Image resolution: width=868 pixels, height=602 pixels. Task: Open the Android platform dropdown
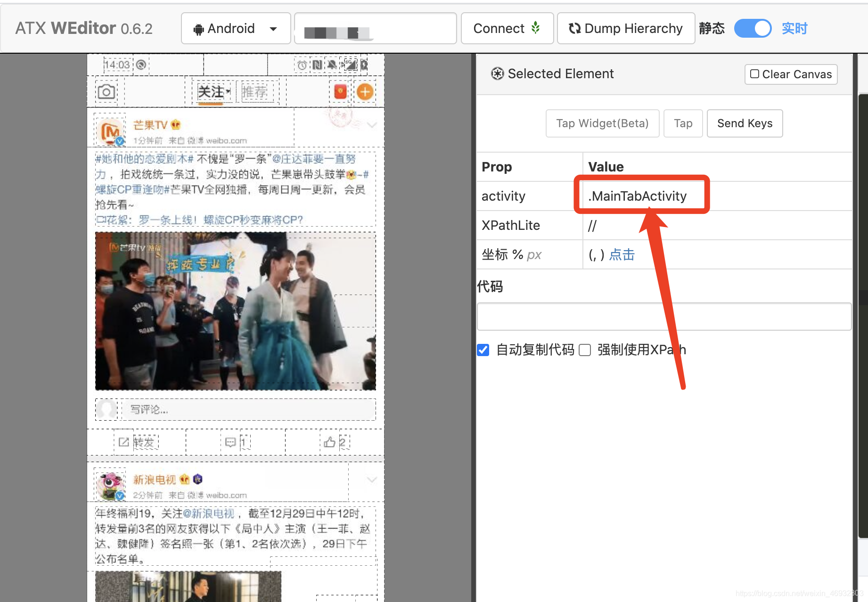(x=236, y=28)
